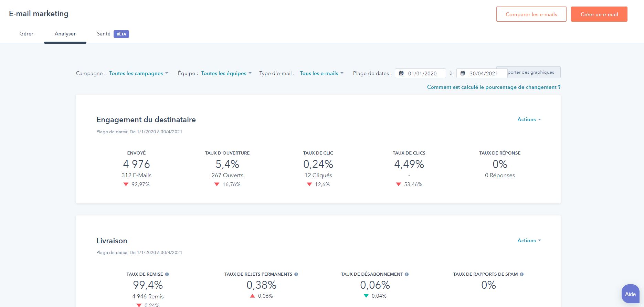
Task: Open the Aide help bubble
Action: pos(630,294)
